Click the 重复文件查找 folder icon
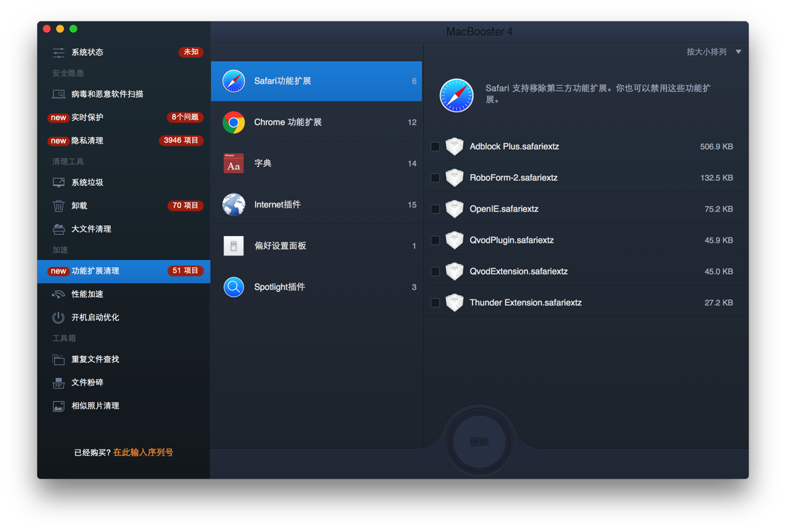Screen dimensions: 786x532 click(59, 359)
